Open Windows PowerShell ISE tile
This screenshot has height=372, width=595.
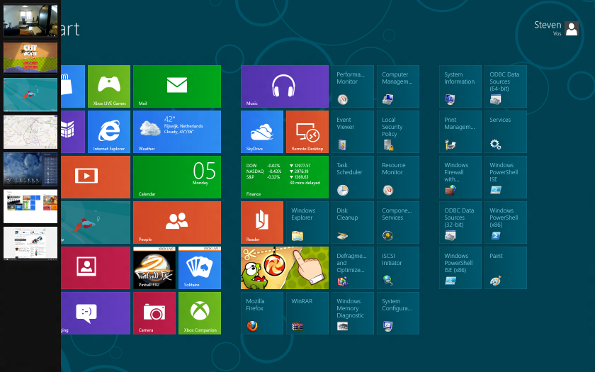pos(506,177)
